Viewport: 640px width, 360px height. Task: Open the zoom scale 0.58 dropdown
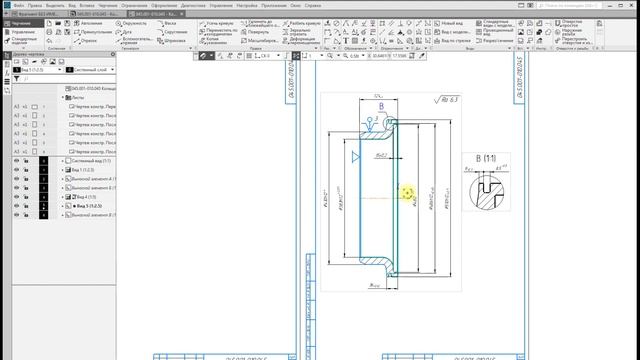tap(363, 56)
